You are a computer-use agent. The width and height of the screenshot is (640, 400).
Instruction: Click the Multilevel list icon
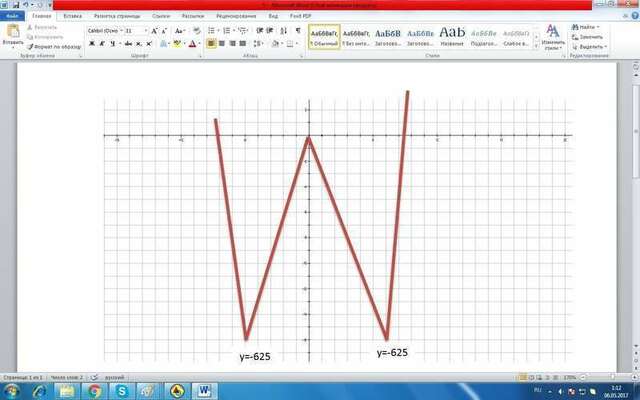click(x=242, y=31)
